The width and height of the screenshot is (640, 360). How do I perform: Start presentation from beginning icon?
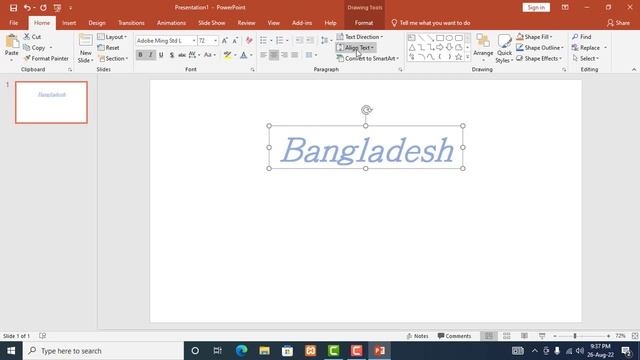58,8
